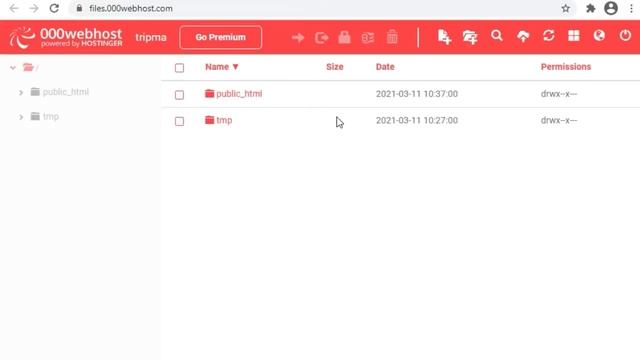Create a new file with the file-plus icon
640x360 pixels.
tap(444, 37)
